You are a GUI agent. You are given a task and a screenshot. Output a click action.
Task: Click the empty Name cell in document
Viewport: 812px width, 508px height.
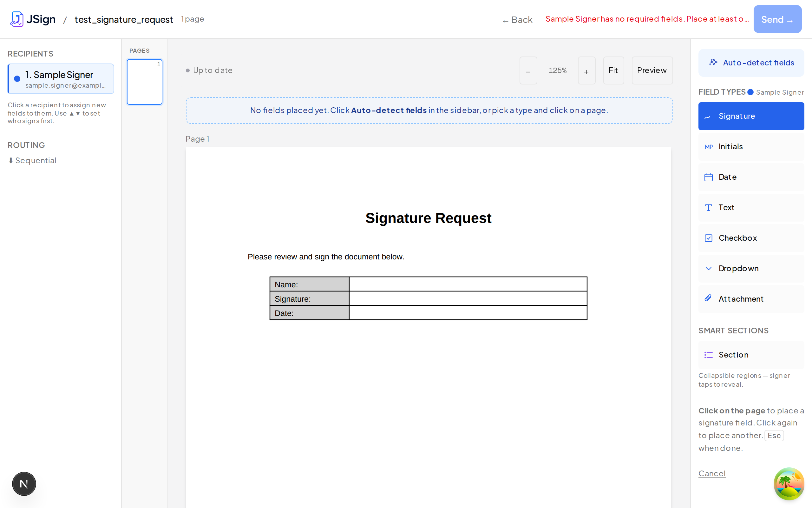[468, 284]
